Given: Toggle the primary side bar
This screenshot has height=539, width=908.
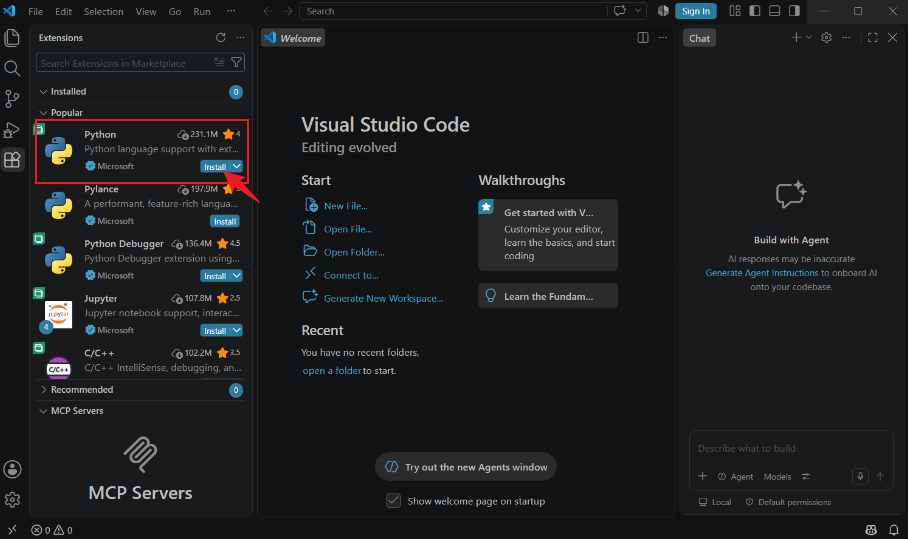Looking at the screenshot, I should [x=755, y=11].
